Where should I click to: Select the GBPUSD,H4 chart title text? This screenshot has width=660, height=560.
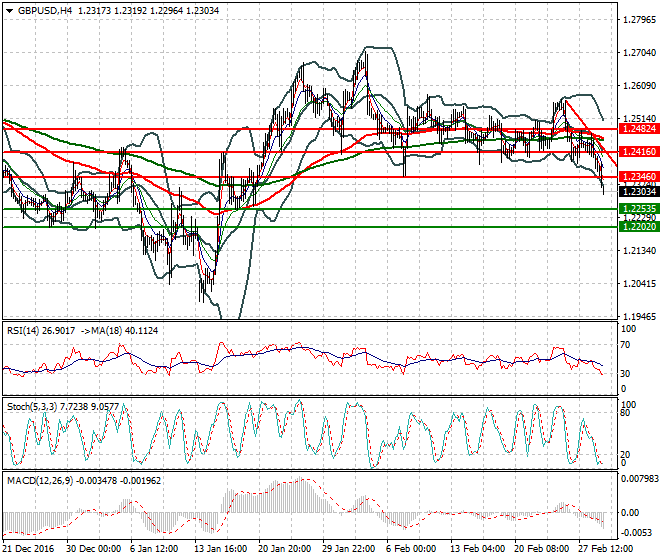(45, 11)
